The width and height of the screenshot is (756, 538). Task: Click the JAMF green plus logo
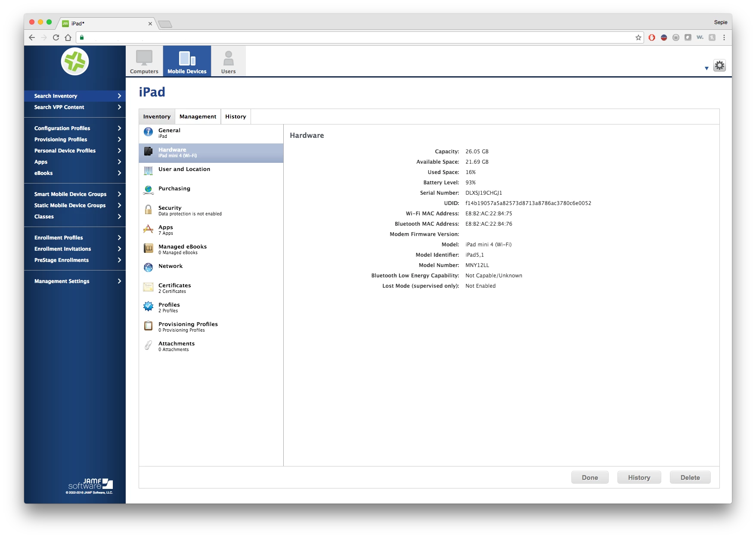pos(75,62)
